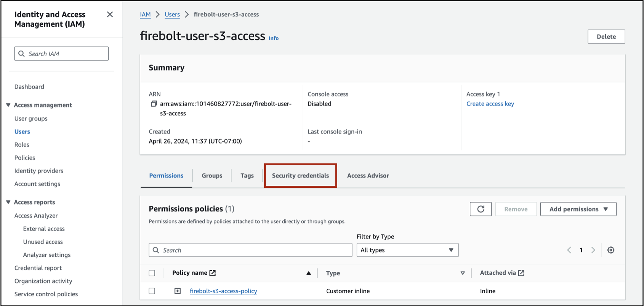The width and height of the screenshot is (644, 307).
Task: Click the permissions policies Search field
Action: tap(250, 250)
